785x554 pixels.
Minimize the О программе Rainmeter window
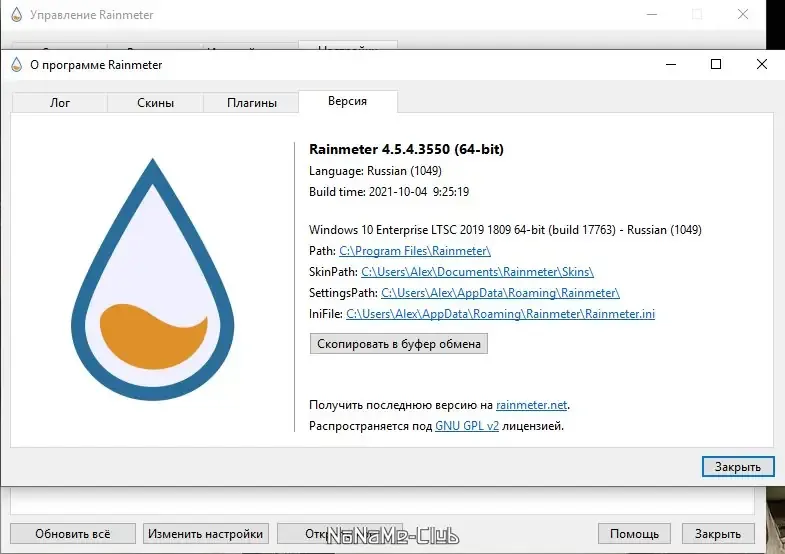click(x=671, y=64)
